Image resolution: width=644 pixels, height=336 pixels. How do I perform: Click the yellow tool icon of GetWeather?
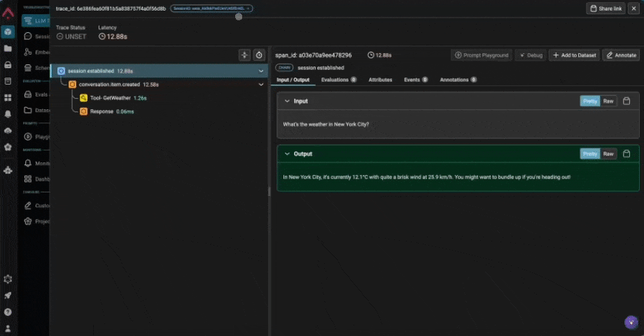coord(84,98)
